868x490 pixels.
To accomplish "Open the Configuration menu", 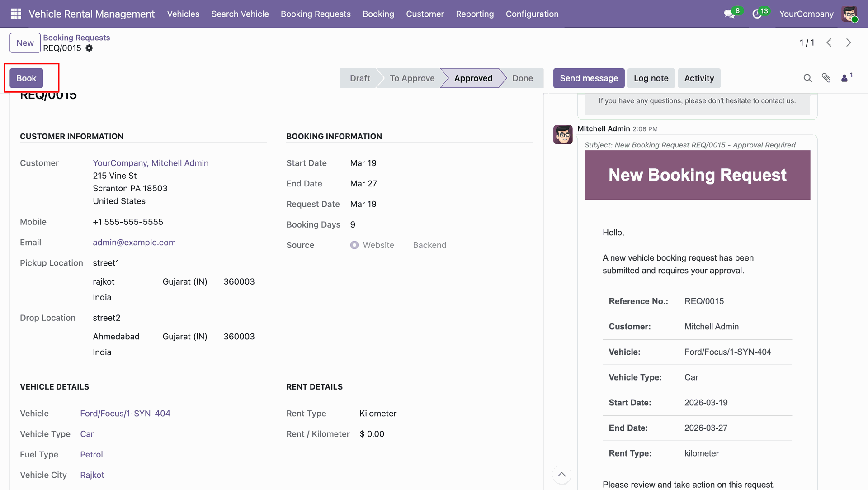I will pos(532,14).
